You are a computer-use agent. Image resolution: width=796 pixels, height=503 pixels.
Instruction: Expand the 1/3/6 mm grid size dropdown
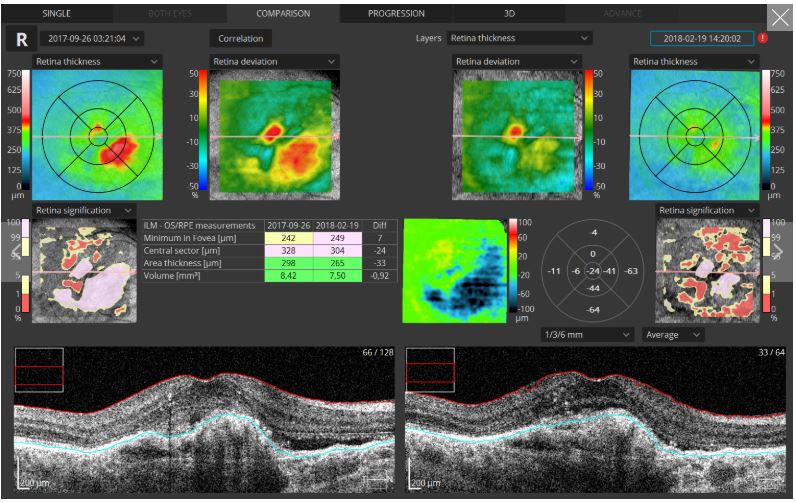(585, 334)
